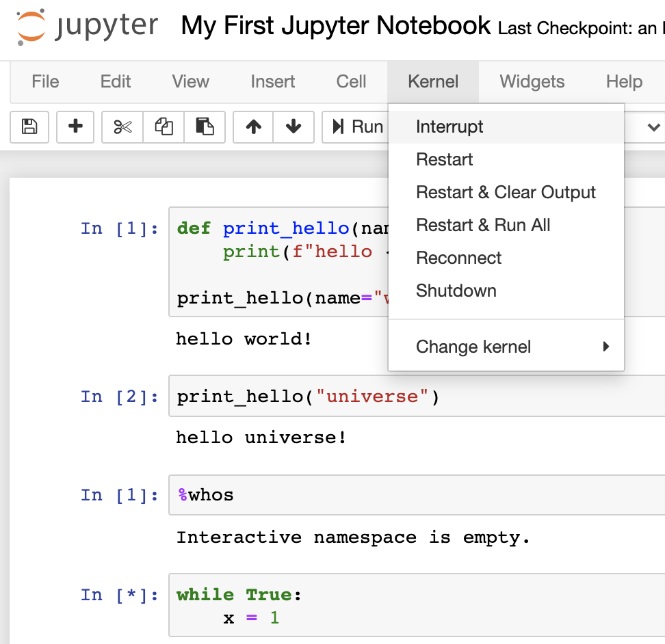Click inside the while True code cell
The height and width of the screenshot is (644, 665).
pyautogui.click(x=417, y=605)
